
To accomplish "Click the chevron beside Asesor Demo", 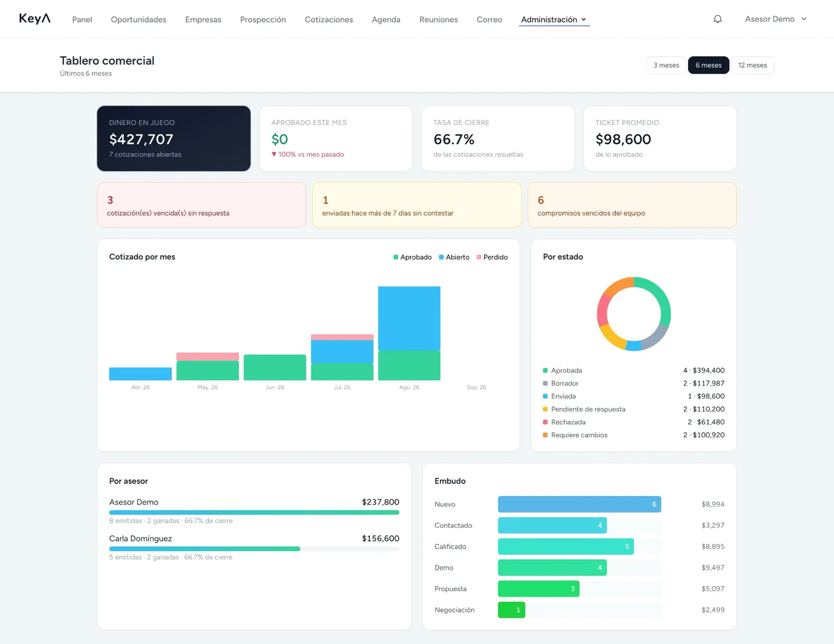I will coord(804,19).
